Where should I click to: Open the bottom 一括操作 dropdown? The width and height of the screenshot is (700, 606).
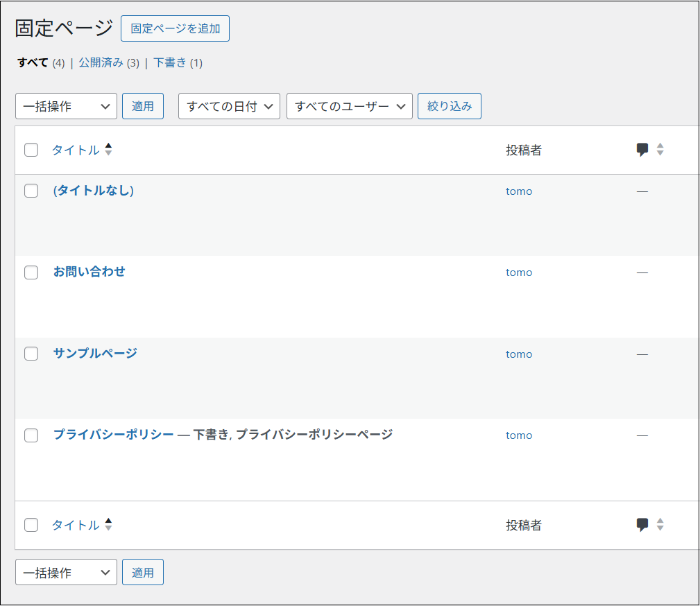click(x=66, y=573)
